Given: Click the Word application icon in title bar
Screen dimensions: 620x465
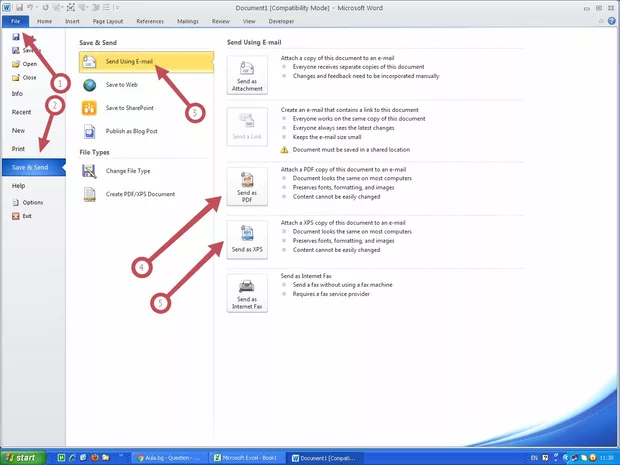Looking at the screenshot, I should click(x=7, y=7).
